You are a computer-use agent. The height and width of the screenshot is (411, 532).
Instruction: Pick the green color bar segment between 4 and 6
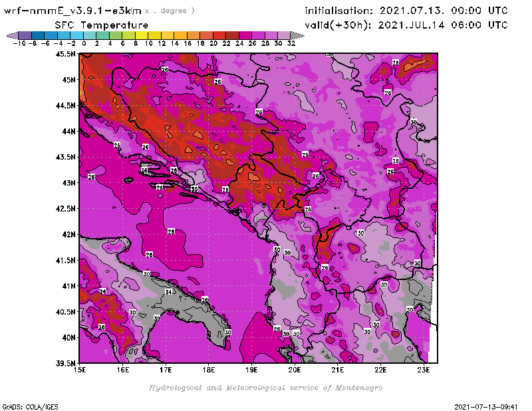point(116,35)
